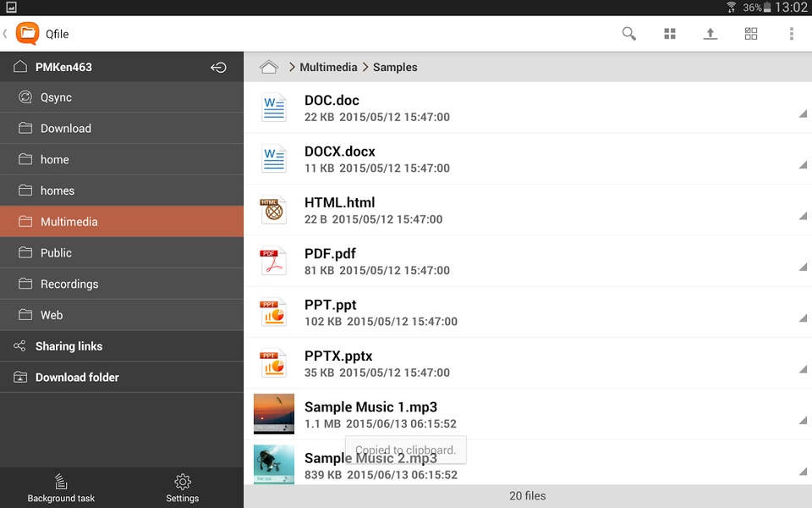812x508 pixels.
Task: Open Settings gear at bottom
Action: (x=183, y=488)
